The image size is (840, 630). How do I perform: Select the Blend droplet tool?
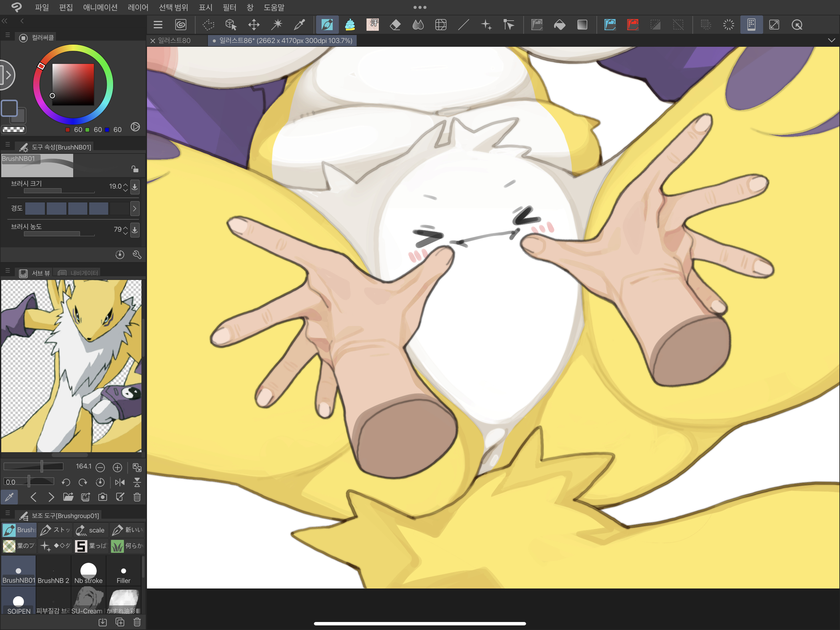pos(418,25)
